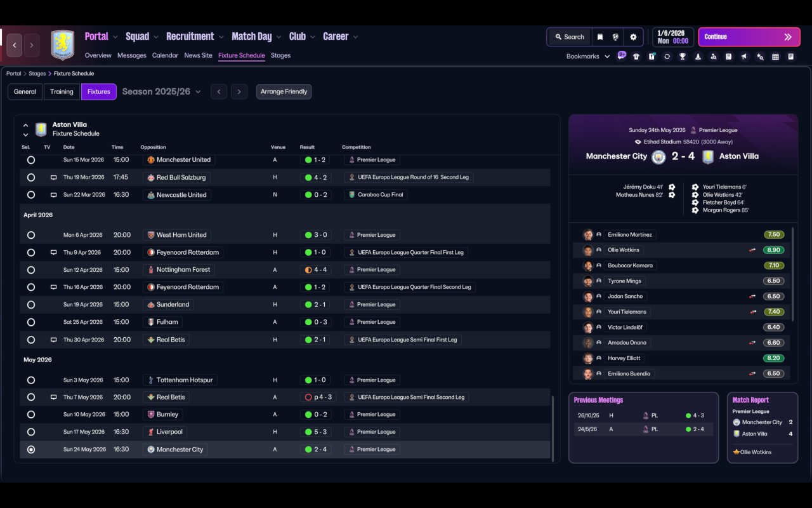Select the Manchester City fixture radio button
The image size is (812, 508).
[31, 450]
